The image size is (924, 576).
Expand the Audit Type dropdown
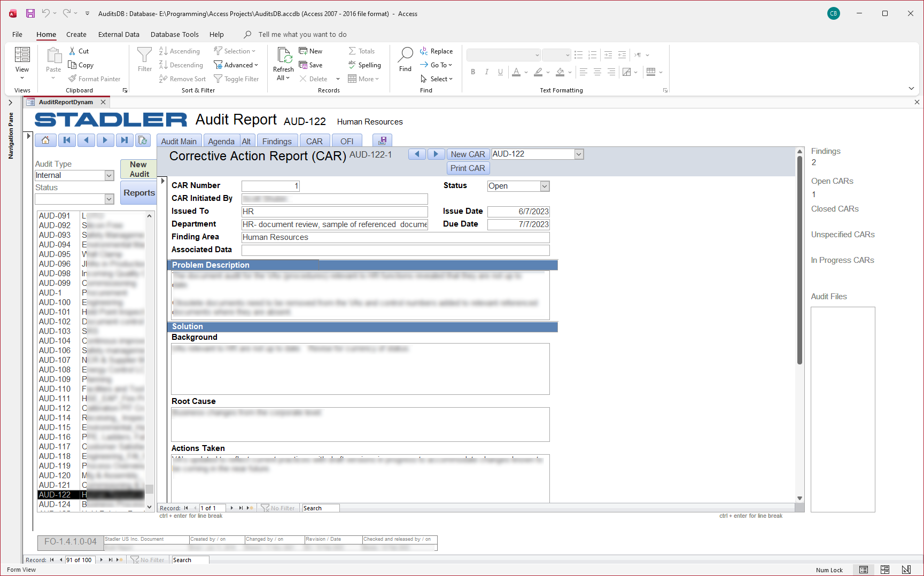tap(109, 175)
